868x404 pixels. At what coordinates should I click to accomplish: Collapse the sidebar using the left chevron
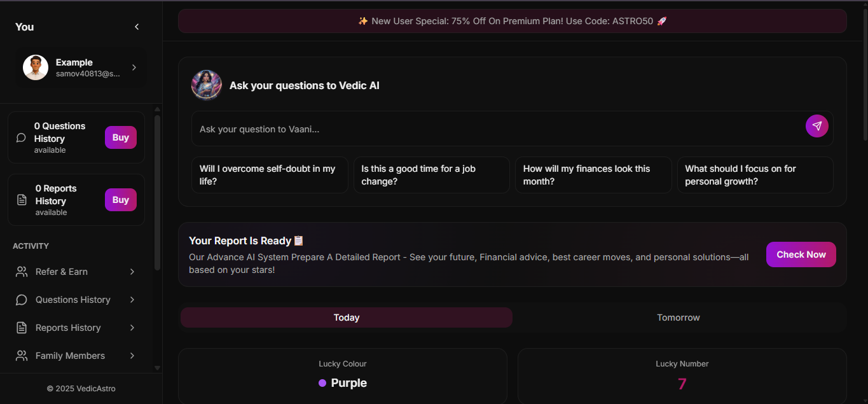pos(136,27)
